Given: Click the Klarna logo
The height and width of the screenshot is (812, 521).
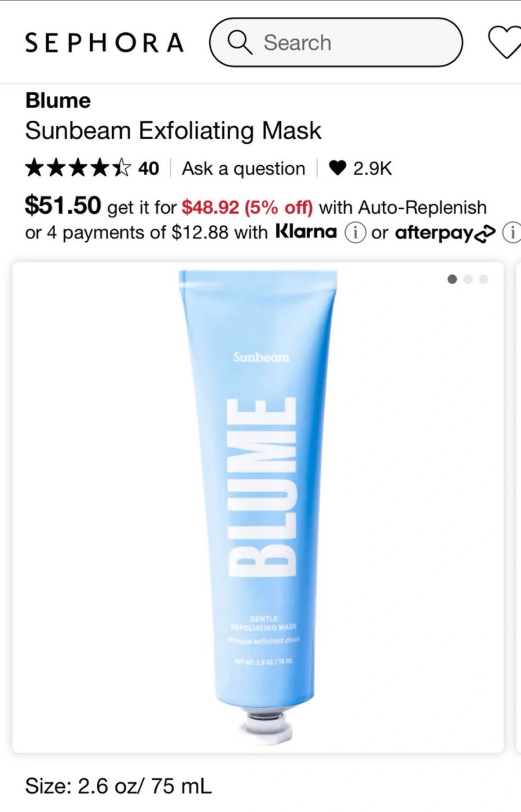Looking at the screenshot, I should coord(306,232).
